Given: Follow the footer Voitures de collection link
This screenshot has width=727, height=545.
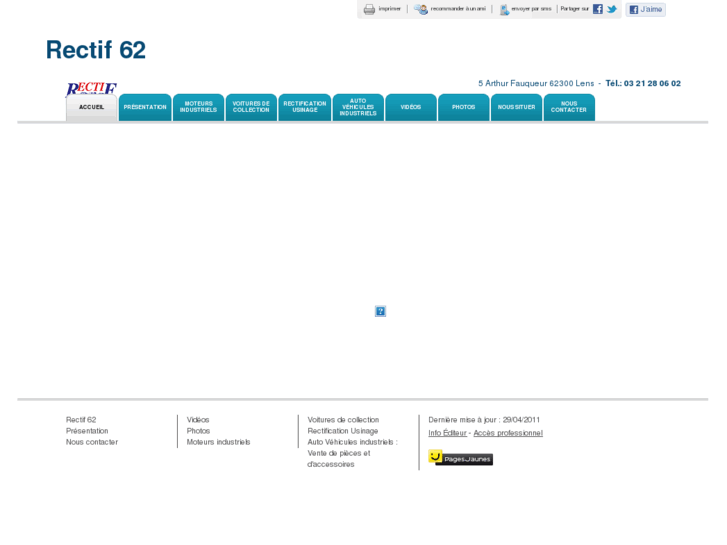Looking at the screenshot, I should (343, 420).
